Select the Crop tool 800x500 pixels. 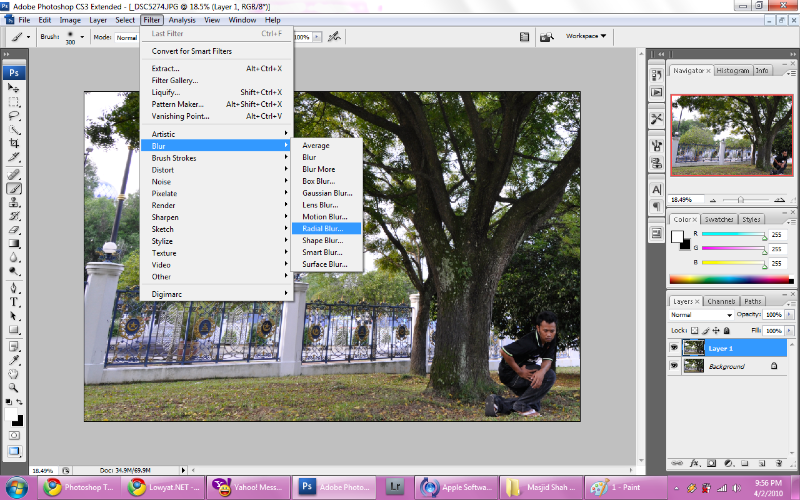(x=15, y=143)
